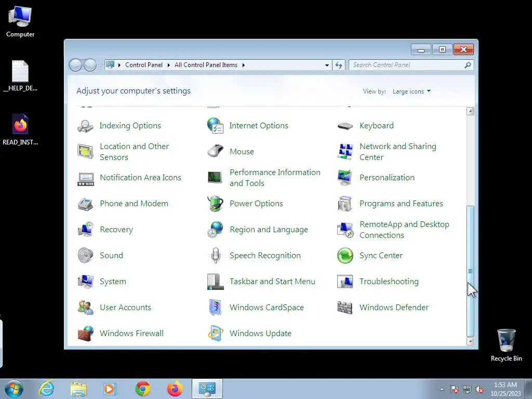Open Windows Explorer from the taskbar
This screenshot has width=532, height=399.
[x=78, y=389]
